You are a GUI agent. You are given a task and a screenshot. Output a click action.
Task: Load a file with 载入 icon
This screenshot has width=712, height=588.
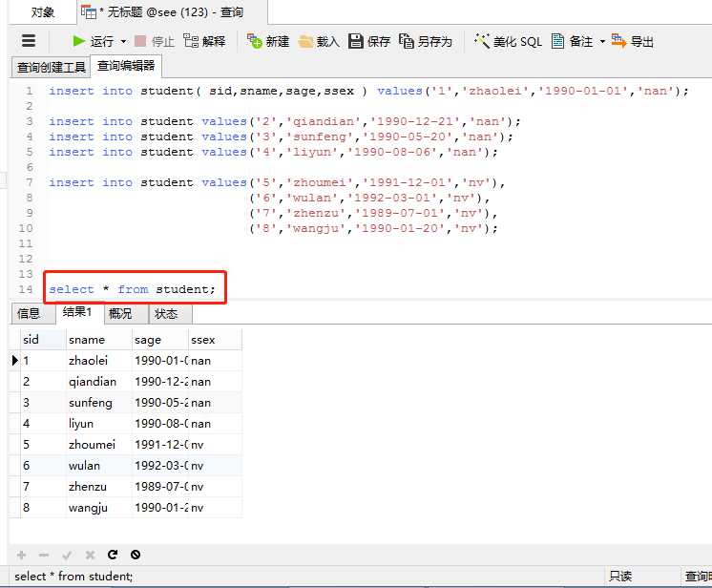305,42
